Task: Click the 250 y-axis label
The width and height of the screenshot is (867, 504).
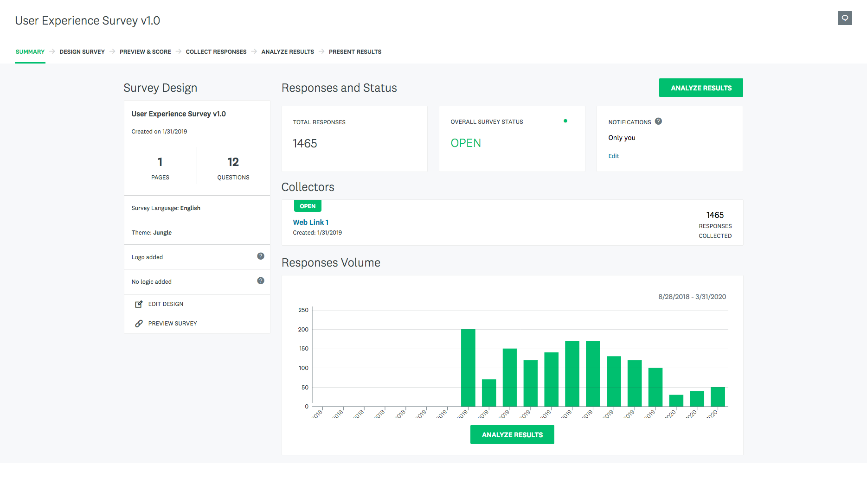Action: coord(303,310)
